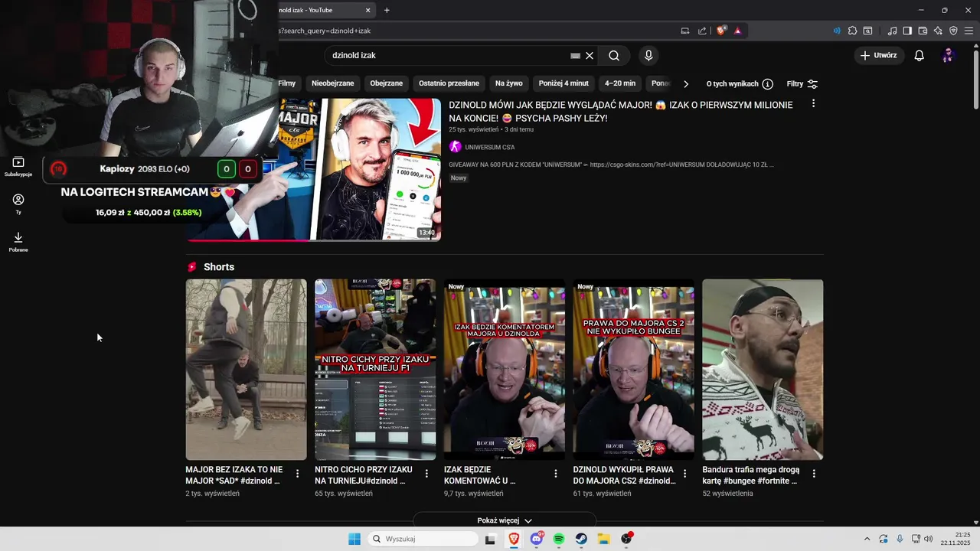Open the Brave playlist music note icon
This screenshot has height=551, width=980.
[x=892, y=31]
